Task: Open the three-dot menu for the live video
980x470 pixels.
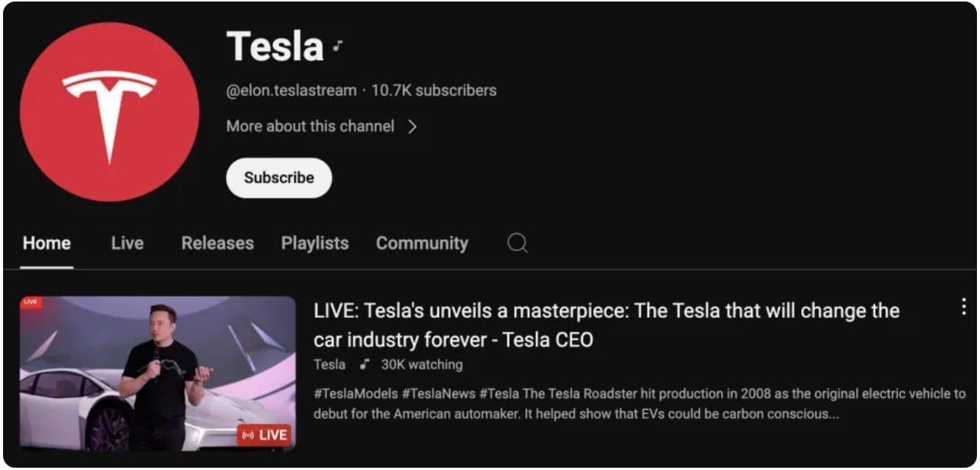Action: [963, 306]
